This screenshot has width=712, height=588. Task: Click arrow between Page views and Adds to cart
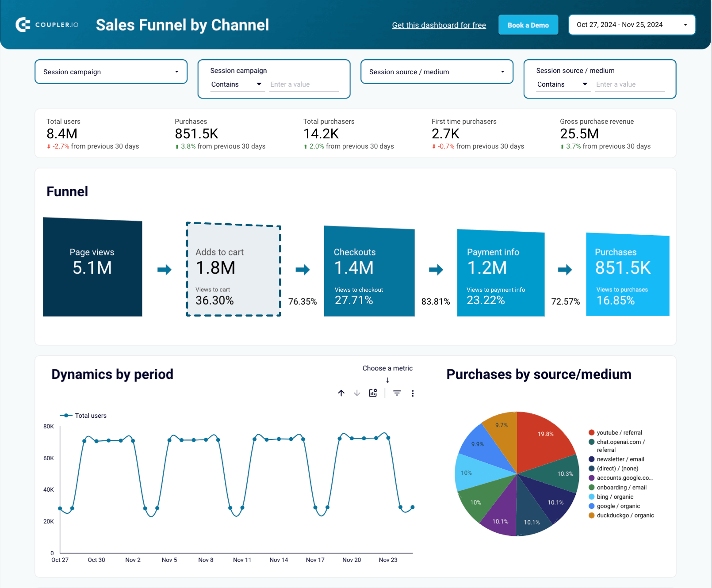click(x=165, y=270)
